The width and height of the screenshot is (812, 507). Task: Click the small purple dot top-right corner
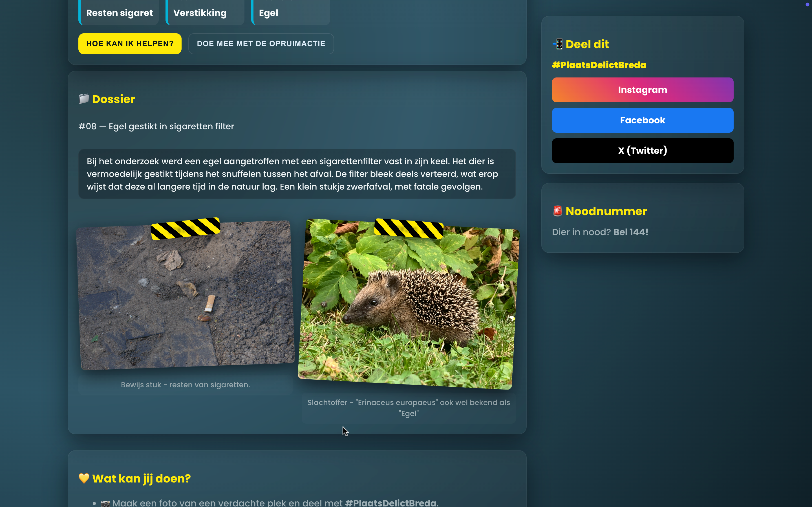pos(807,4)
